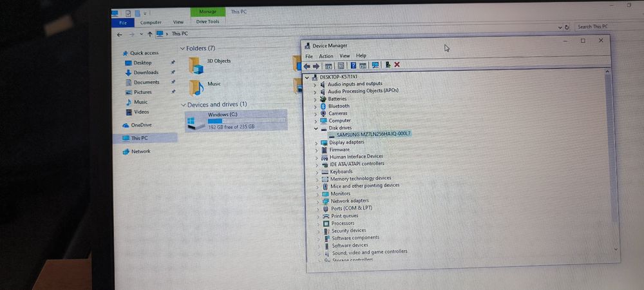Click the New folder icon in Explorer title bar

tap(138, 14)
